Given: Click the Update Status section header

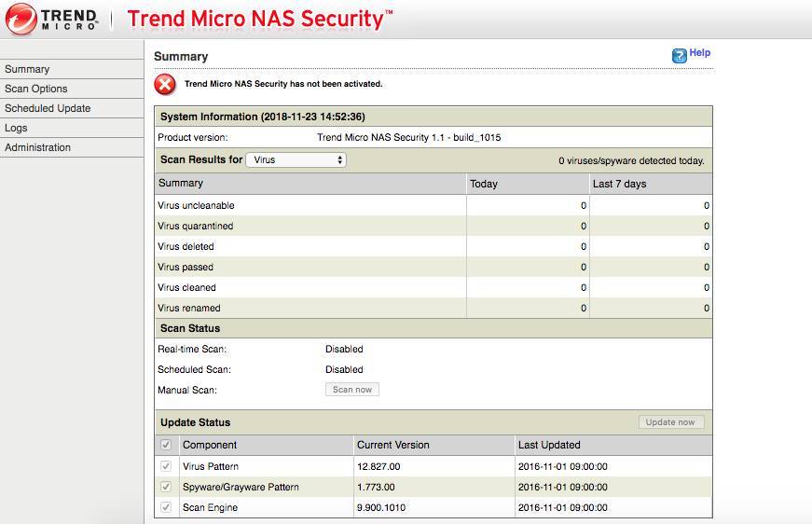Looking at the screenshot, I should [x=195, y=422].
